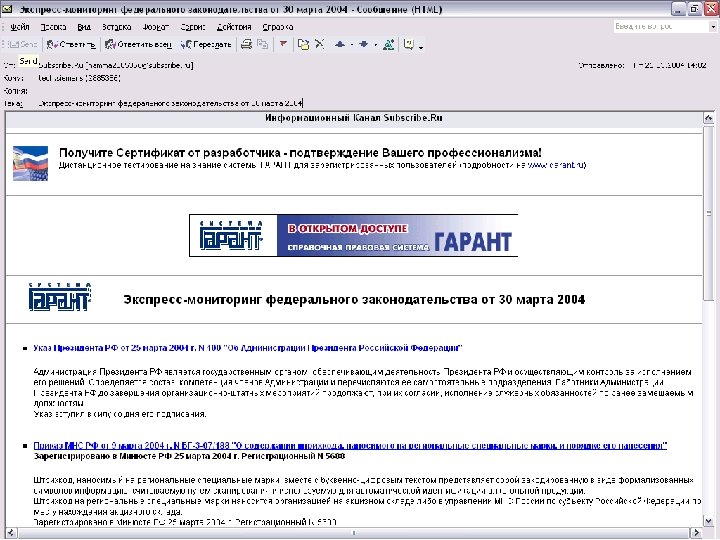Go to previous item with the up arrow
Screen dimensions: 720x540
tap(340, 45)
